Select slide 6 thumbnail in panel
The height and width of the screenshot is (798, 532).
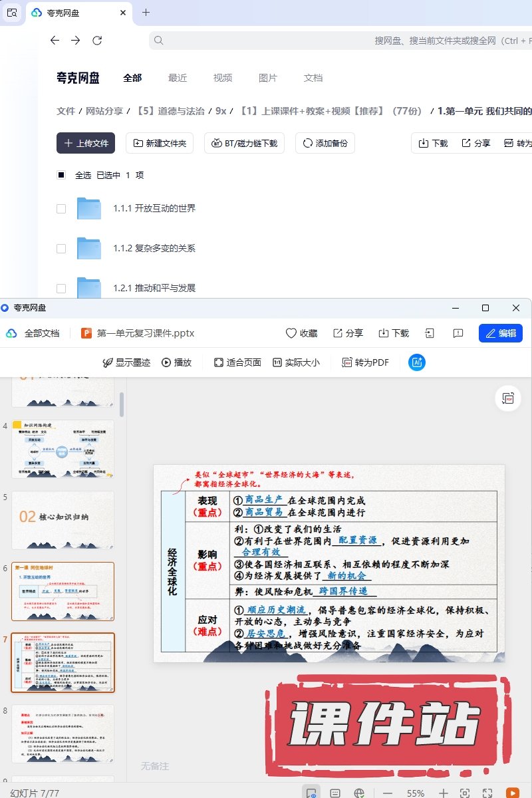(63, 591)
